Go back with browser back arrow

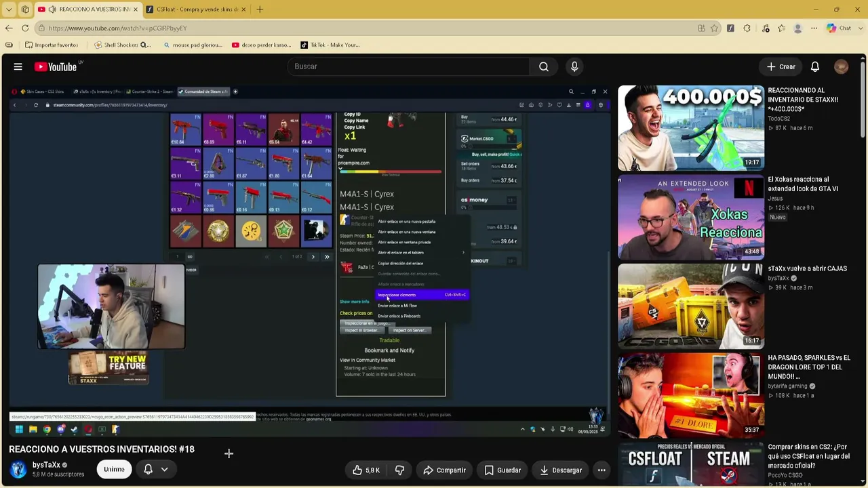pos(9,28)
